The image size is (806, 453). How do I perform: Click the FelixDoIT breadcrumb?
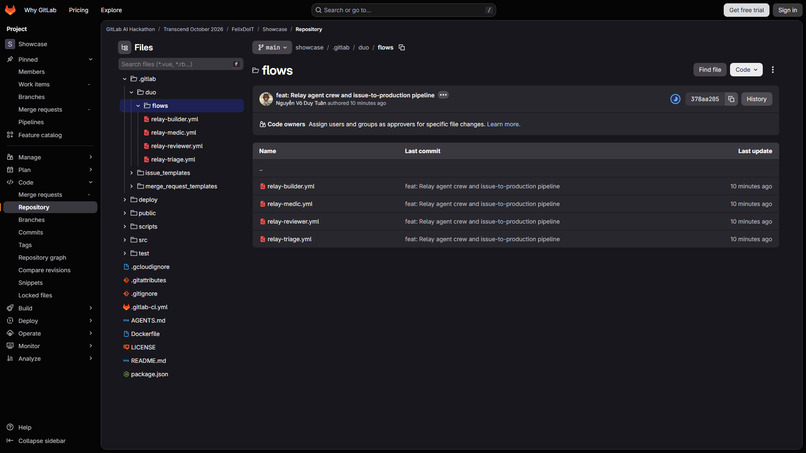pos(243,29)
